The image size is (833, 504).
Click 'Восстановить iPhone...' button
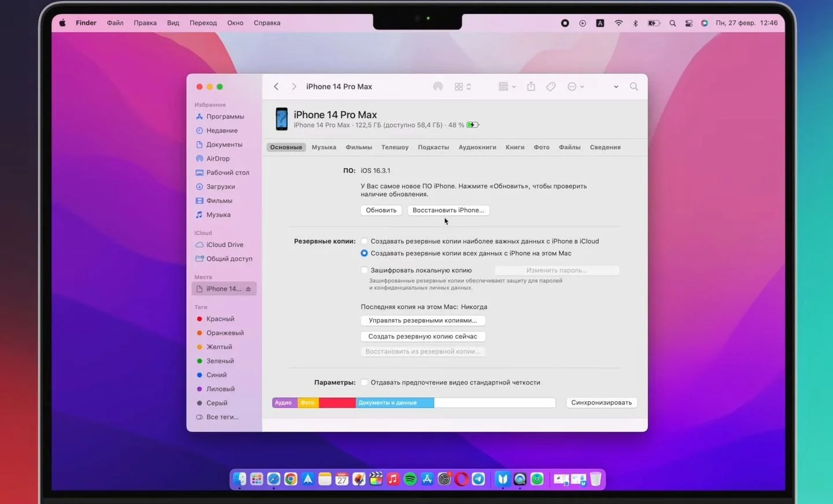pos(448,210)
